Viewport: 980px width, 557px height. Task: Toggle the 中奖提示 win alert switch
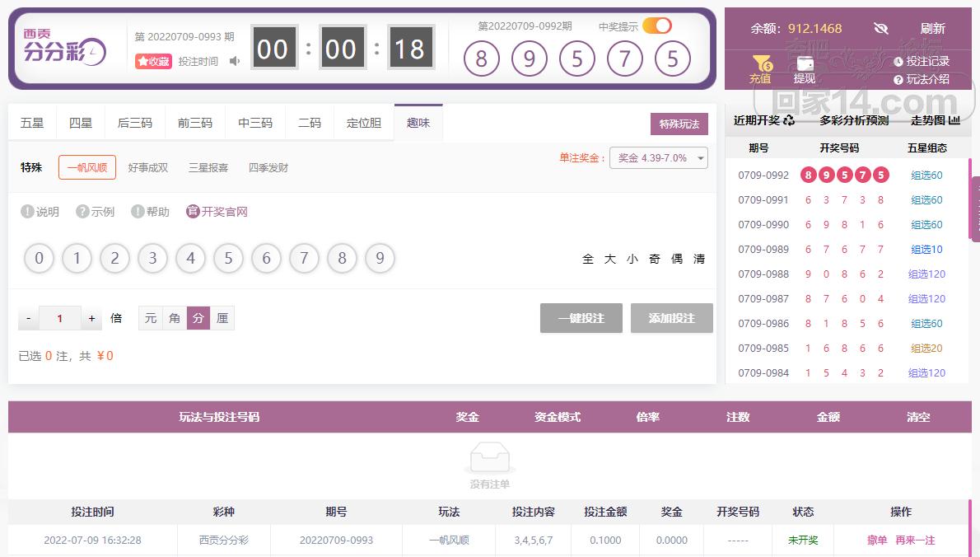click(656, 26)
